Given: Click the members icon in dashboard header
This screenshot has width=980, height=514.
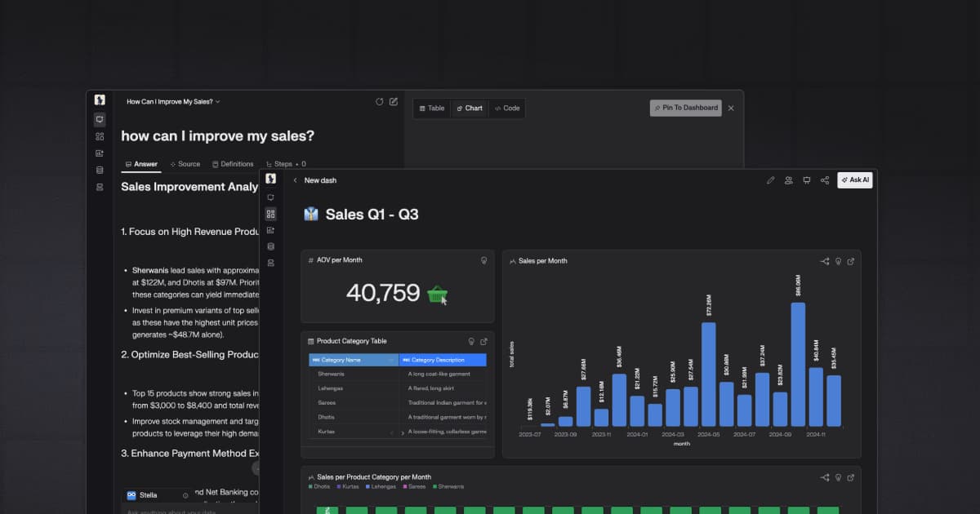Looking at the screenshot, I should 788,180.
